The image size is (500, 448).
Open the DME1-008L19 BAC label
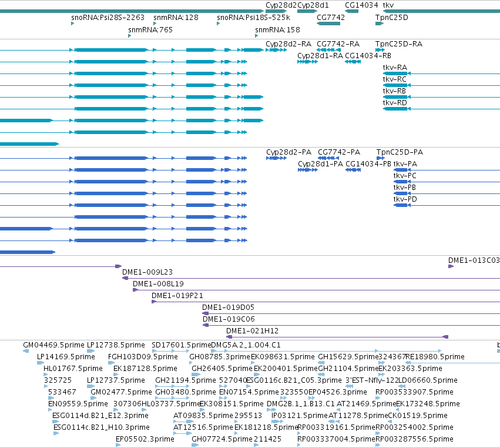pos(158,284)
